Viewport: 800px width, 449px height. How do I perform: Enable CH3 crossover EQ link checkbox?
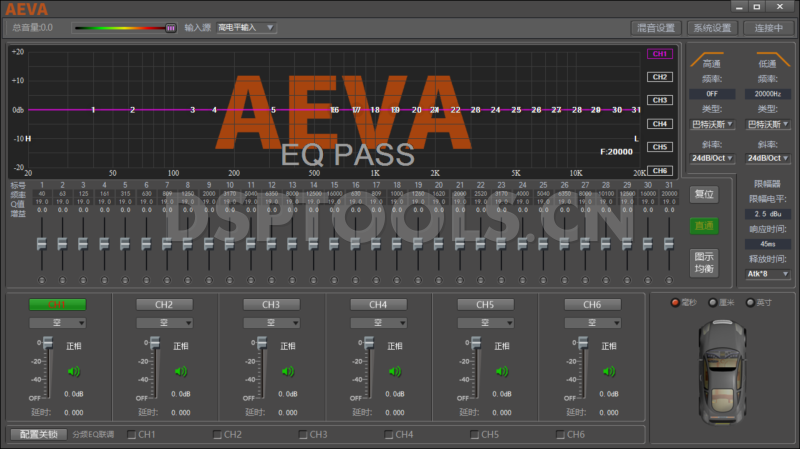tap(303, 435)
